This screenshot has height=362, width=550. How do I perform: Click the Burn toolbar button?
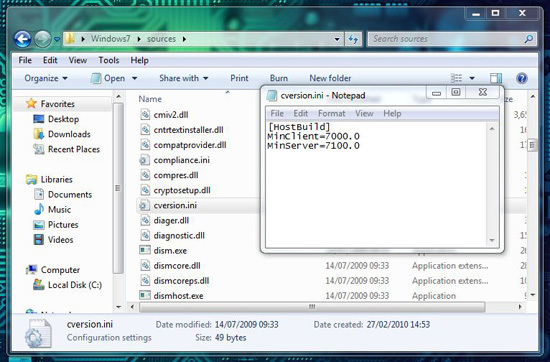[x=279, y=78]
